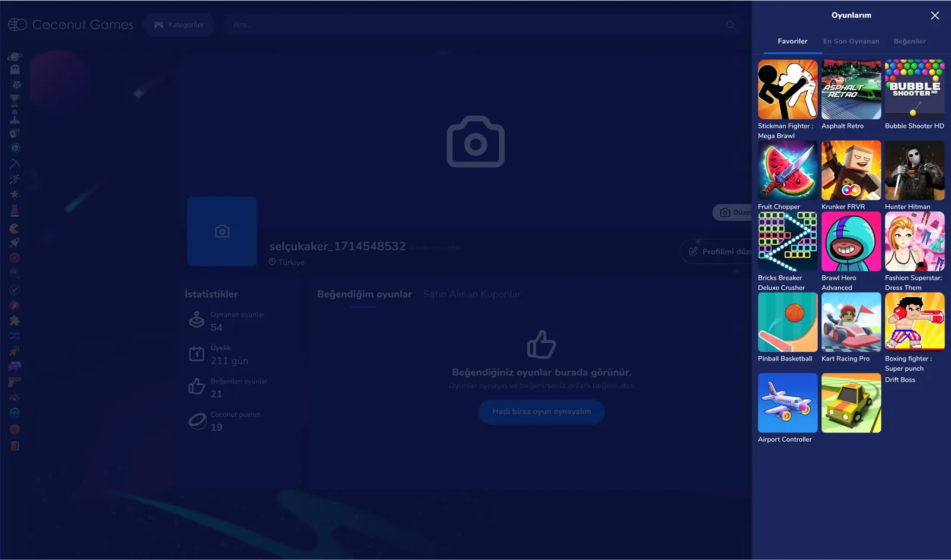Click the planet category sidebar icon
The height and width of the screenshot is (560, 951).
[x=15, y=56]
